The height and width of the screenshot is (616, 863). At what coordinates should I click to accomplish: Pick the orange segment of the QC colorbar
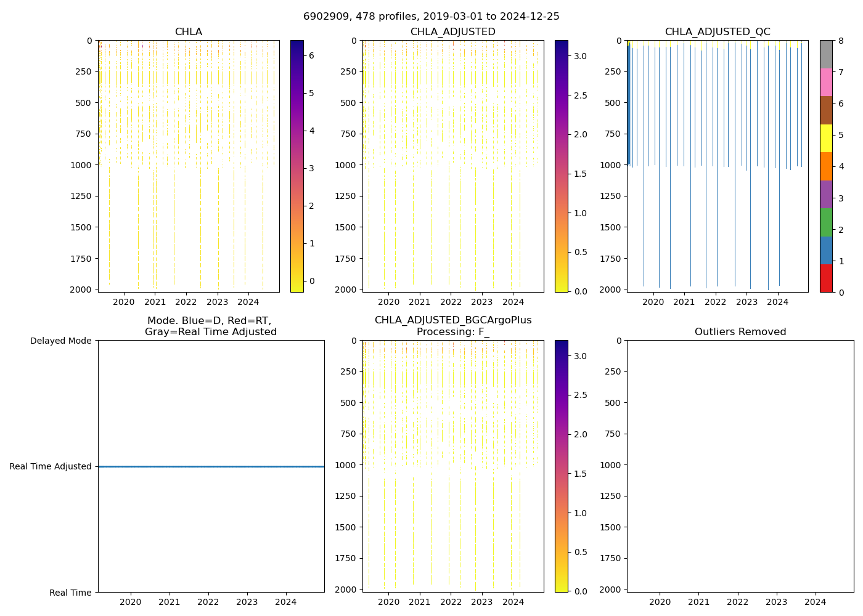click(x=826, y=166)
